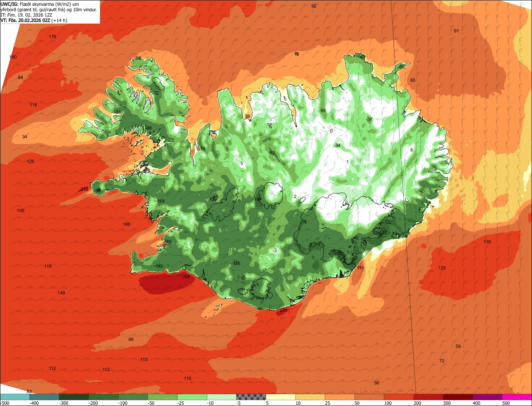Click the '-34' flux value
The width and height of the screenshot is (532, 406).
337,145
